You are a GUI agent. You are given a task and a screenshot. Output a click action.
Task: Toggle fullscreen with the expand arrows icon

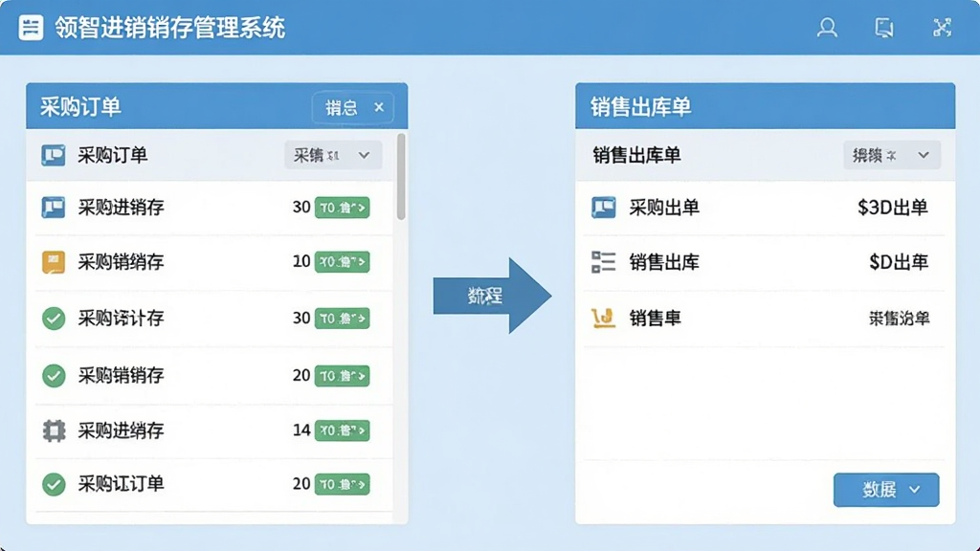click(942, 28)
